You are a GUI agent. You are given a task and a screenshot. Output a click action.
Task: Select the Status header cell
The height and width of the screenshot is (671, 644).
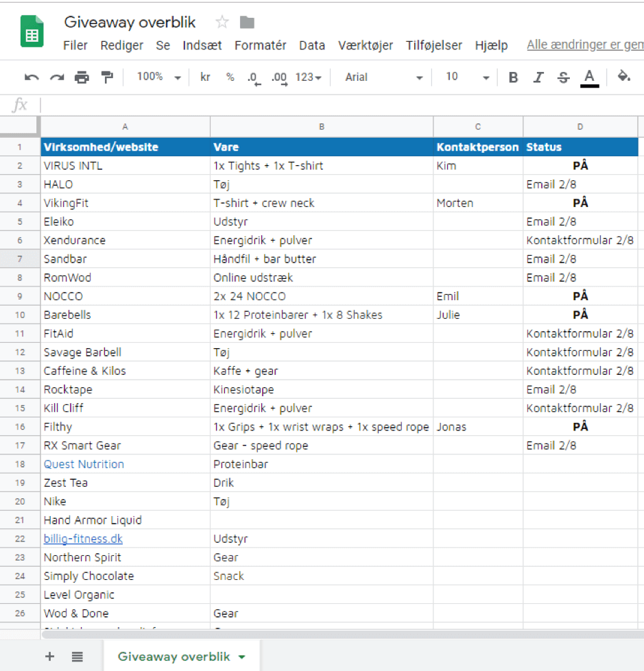click(x=580, y=147)
